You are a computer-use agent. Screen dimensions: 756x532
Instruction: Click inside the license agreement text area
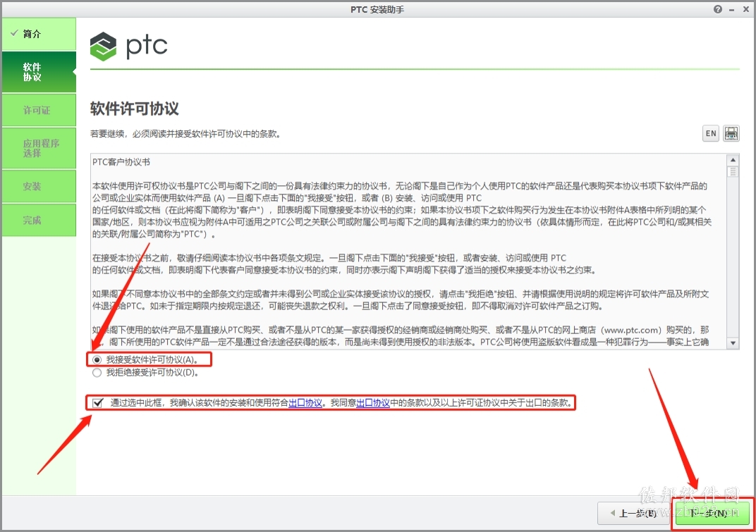coord(408,252)
